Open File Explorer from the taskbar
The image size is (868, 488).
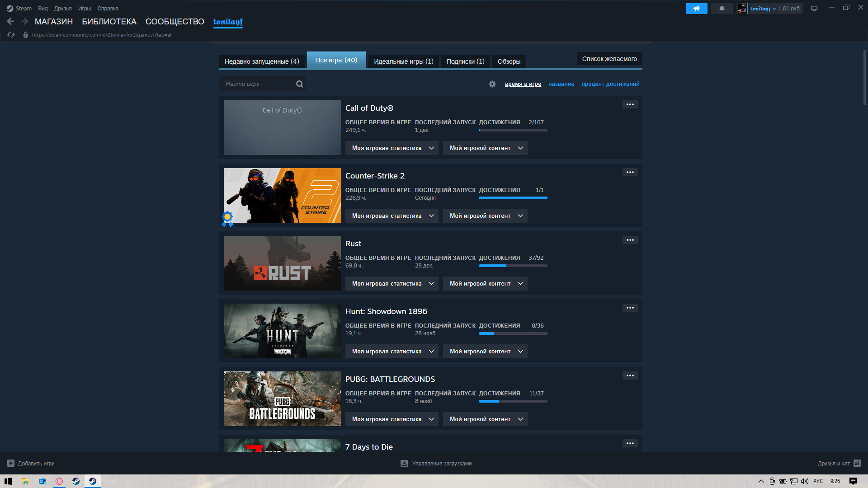26,481
